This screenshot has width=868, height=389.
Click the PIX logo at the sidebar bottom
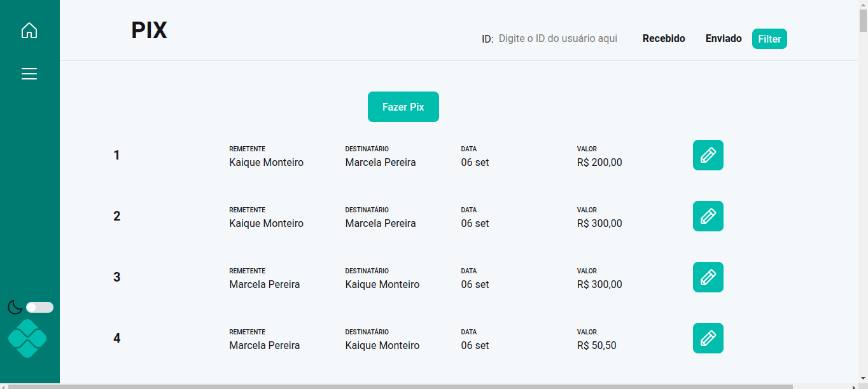pos(28,339)
